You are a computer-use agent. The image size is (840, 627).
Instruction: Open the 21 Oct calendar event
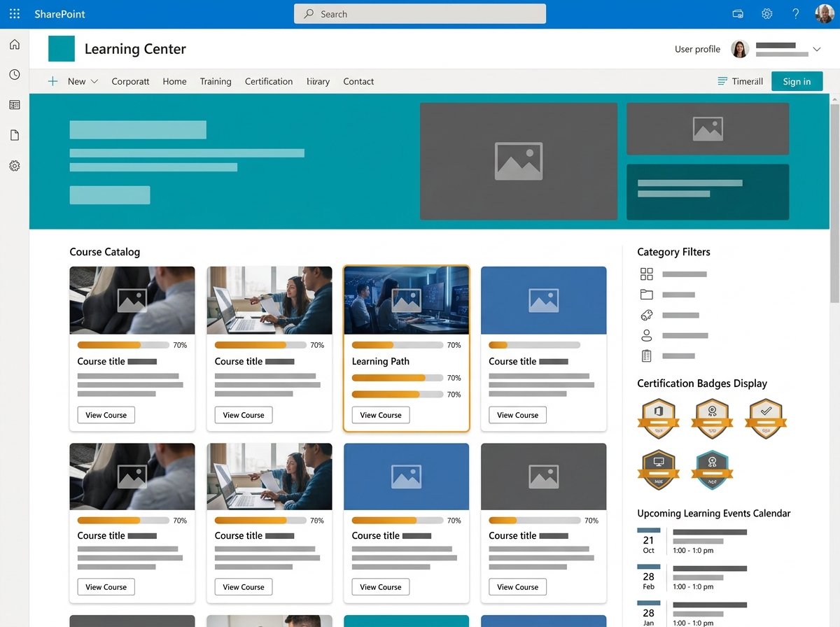point(692,541)
